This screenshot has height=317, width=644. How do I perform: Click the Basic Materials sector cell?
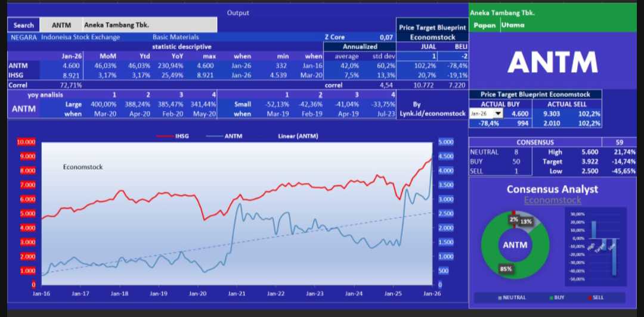(x=175, y=38)
